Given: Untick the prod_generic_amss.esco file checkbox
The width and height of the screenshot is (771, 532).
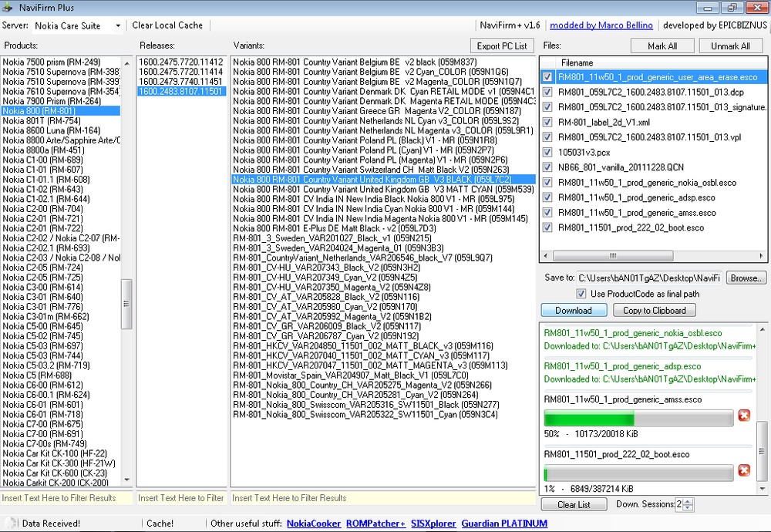Looking at the screenshot, I should point(547,212).
